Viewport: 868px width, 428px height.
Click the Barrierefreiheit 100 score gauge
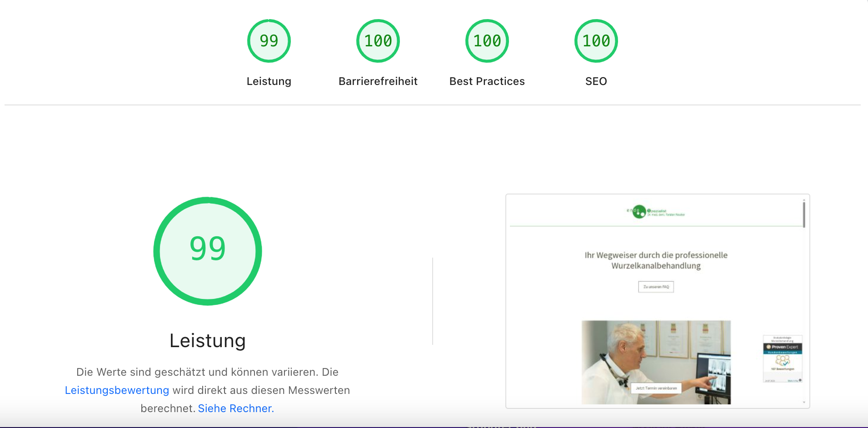click(378, 41)
